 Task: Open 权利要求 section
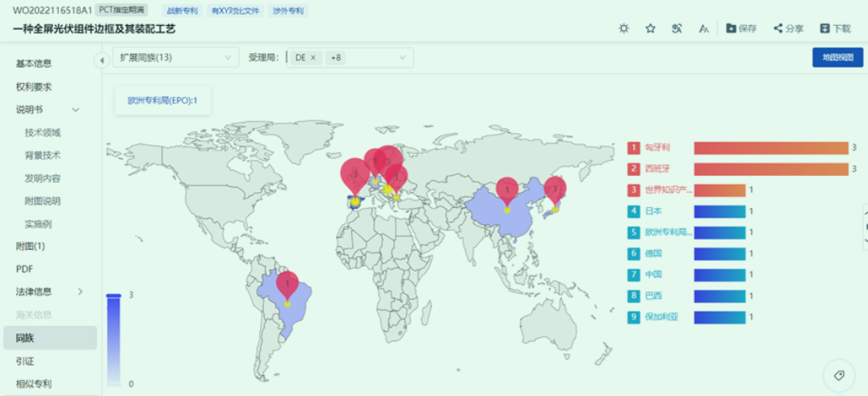[34, 87]
